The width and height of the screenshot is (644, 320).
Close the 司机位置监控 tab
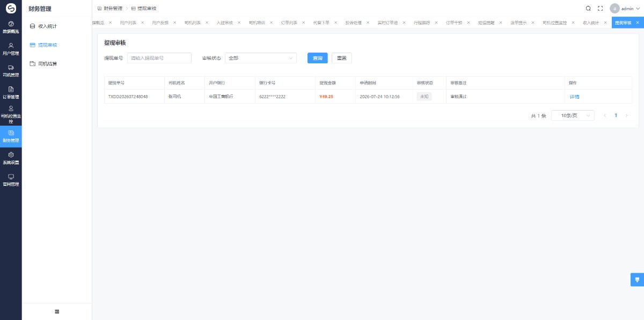point(573,23)
